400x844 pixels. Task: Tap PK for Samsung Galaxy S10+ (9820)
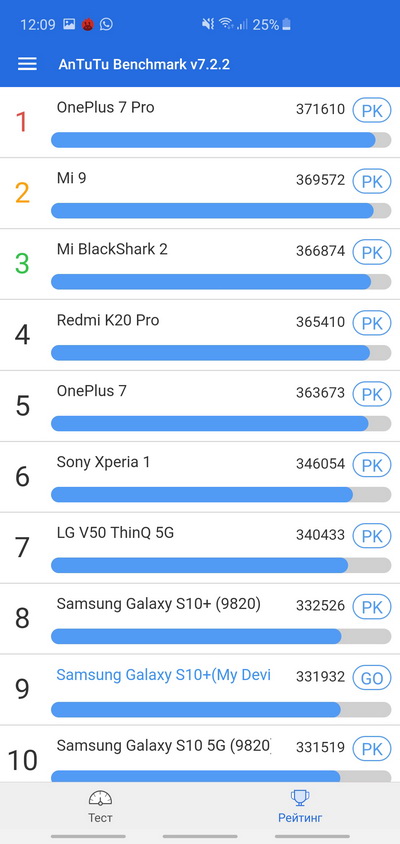point(371,608)
